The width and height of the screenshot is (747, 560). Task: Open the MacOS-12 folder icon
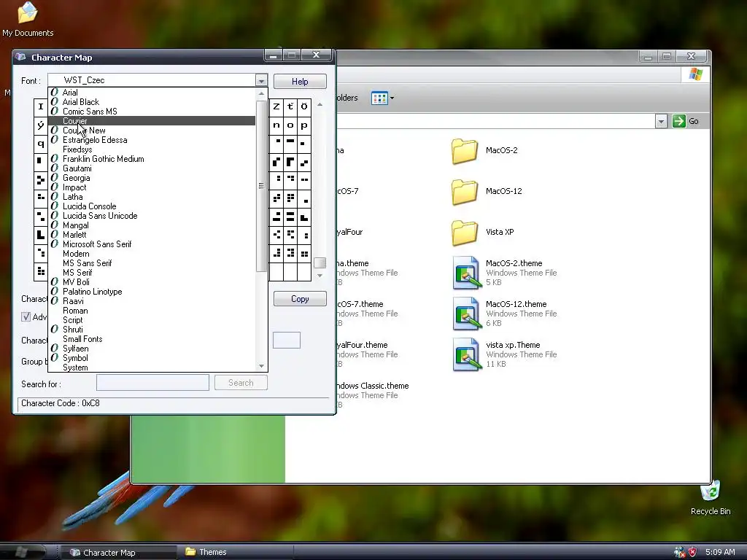click(x=464, y=192)
